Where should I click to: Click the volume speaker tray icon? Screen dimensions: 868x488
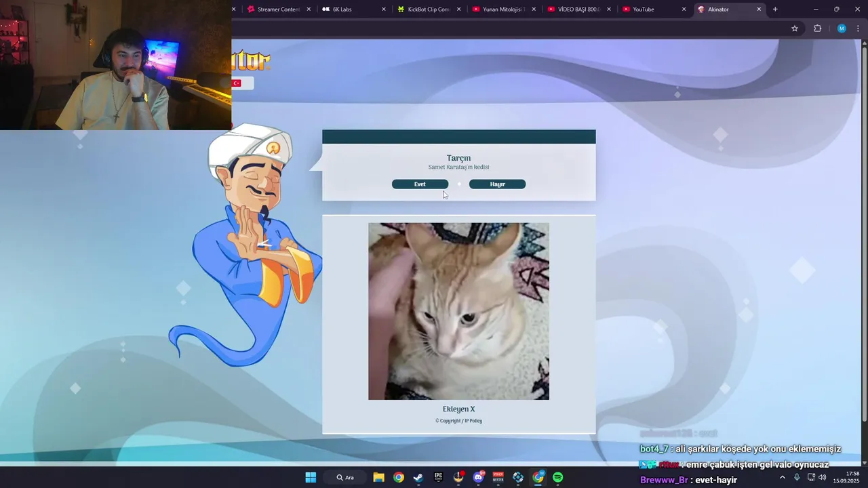pyautogui.click(x=823, y=477)
